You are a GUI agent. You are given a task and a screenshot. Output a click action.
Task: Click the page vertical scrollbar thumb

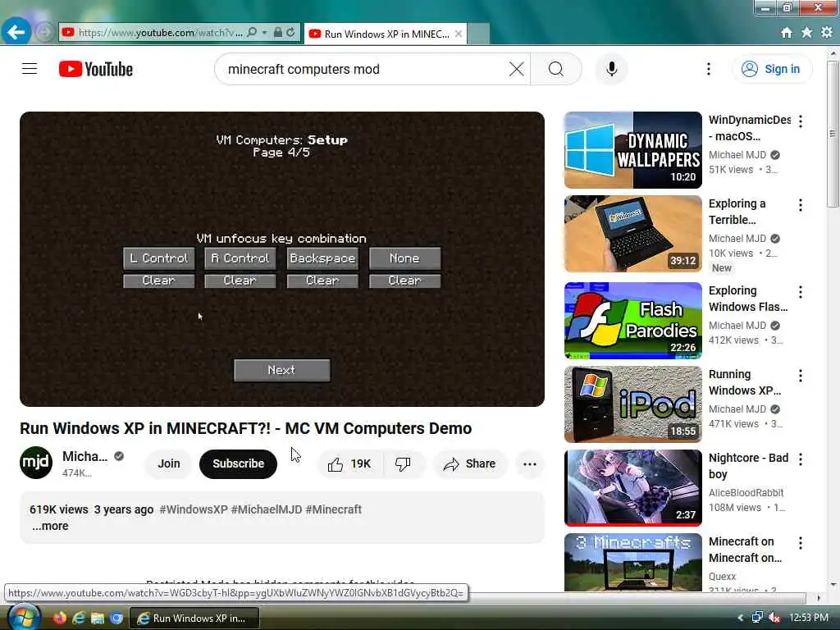(833, 134)
